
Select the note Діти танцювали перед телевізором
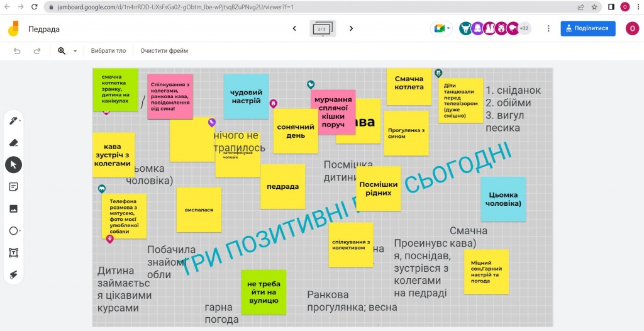(461, 100)
